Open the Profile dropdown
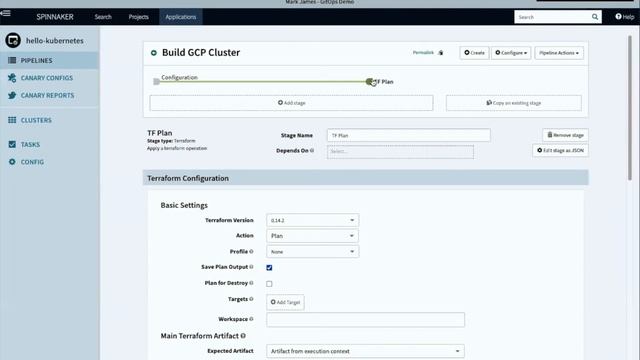 [x=313, y=252]
